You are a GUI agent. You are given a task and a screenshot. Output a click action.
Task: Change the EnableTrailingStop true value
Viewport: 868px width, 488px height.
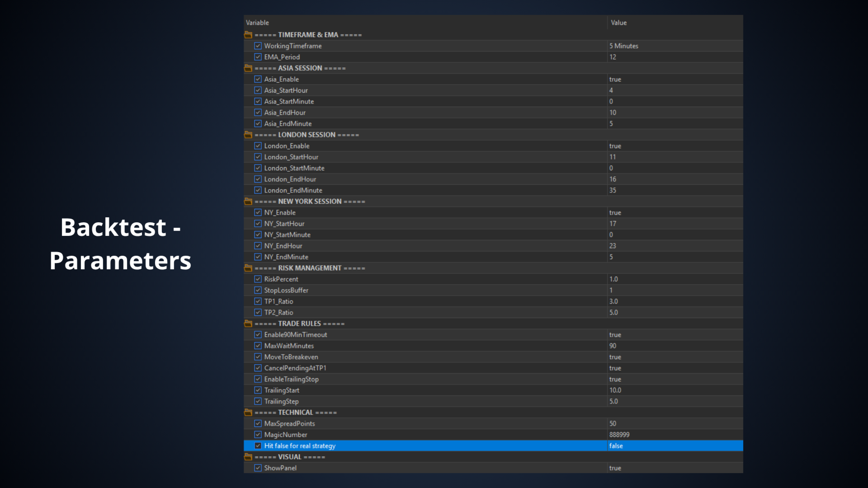pos(615,379)
